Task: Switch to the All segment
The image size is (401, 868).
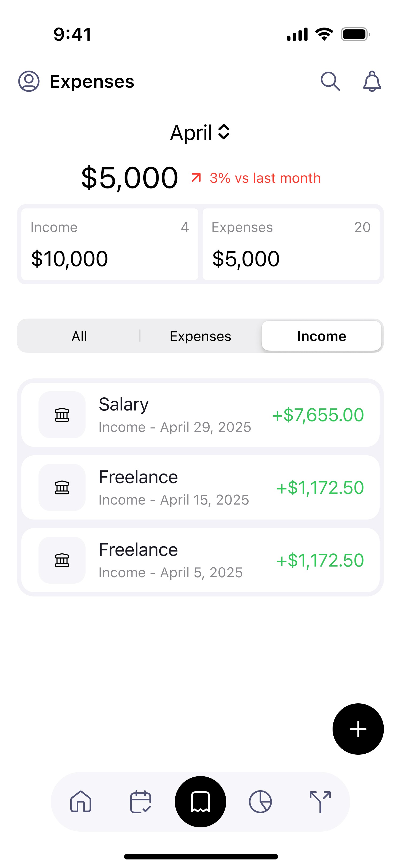Action: coord(79,336)
